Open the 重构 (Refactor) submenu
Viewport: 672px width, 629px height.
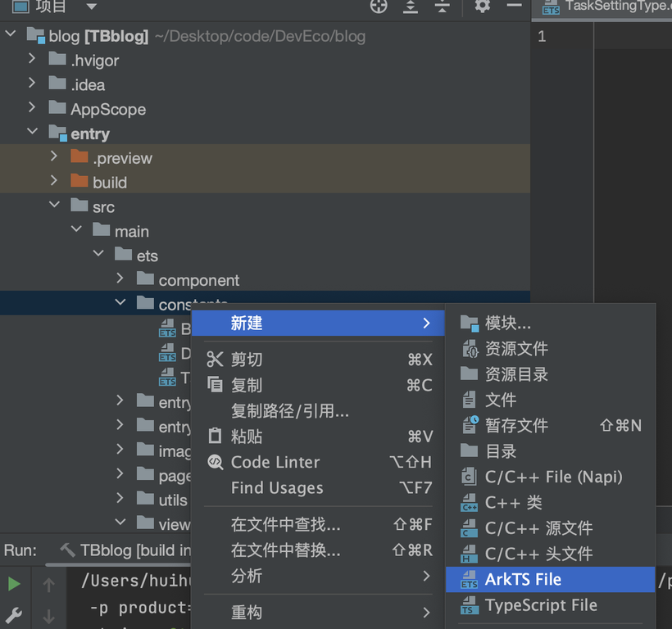click(247, 612)
